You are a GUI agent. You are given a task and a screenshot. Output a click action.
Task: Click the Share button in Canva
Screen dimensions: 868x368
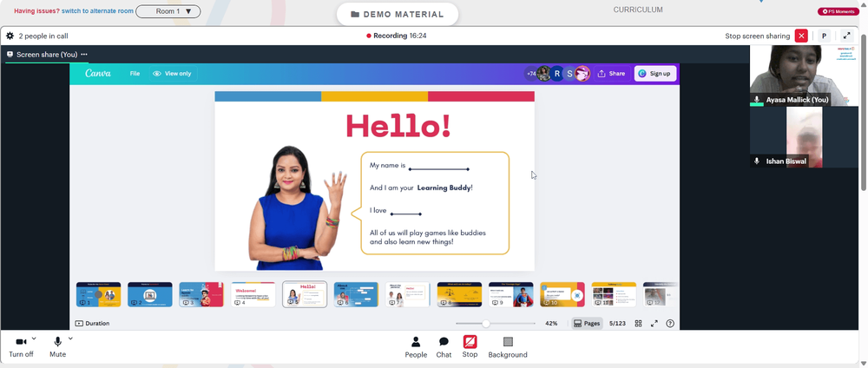click(x=612, y=74)
